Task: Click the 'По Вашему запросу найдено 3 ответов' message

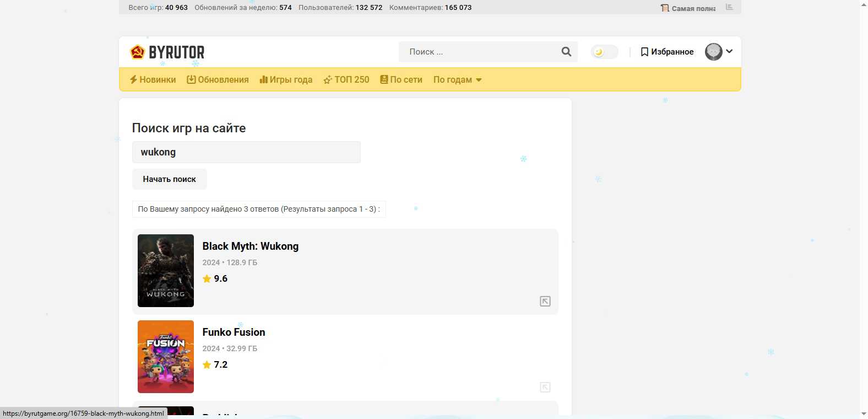Action: tap(259, 209)
